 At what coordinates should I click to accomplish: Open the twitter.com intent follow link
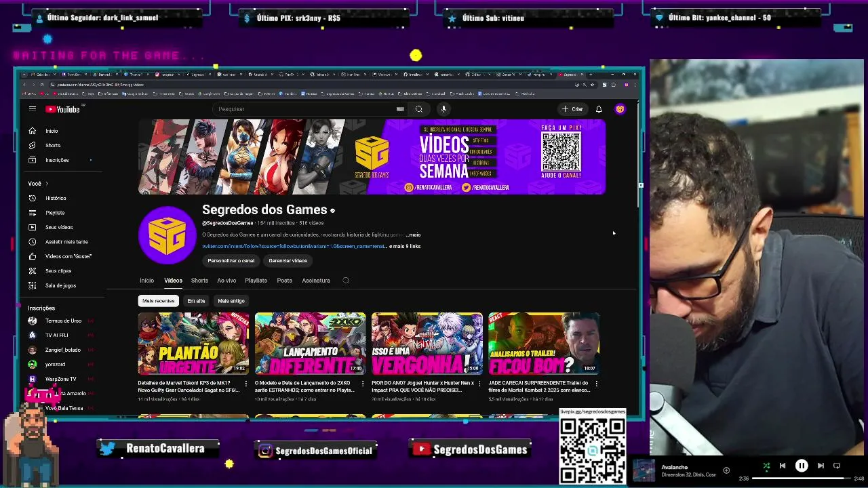(x=294, y=246)
